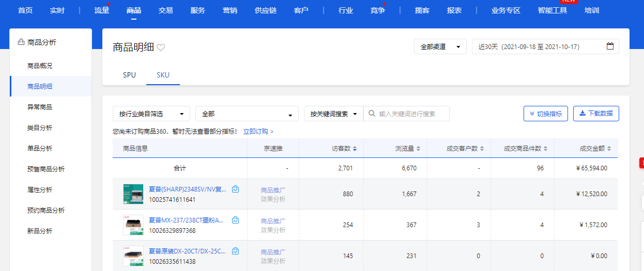Open 客户 in top navigation
The width and height of the screenshot is (644, 271).
301,10
